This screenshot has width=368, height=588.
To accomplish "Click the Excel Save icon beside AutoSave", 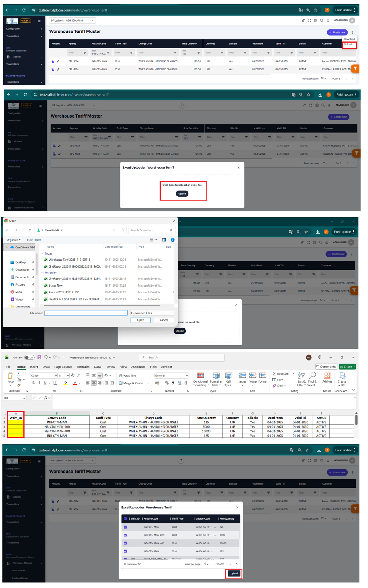I will click(39, 358).
